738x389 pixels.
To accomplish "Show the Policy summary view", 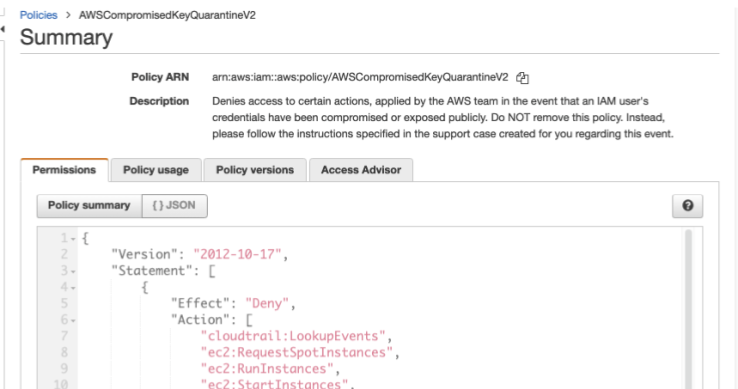I will click(89, 206).
